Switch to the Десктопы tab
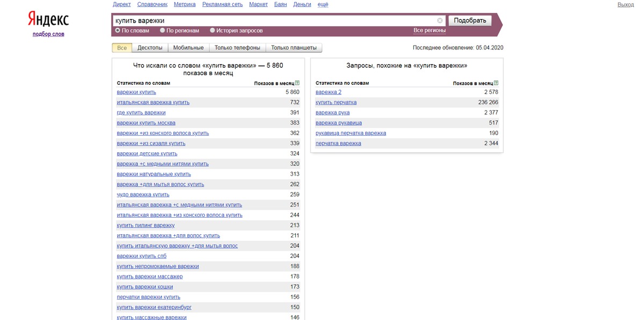 click(x=150, y=48)
